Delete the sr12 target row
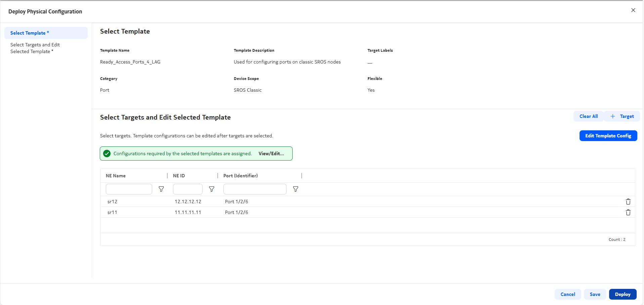644x305 pixels. (x=628, y=202)
